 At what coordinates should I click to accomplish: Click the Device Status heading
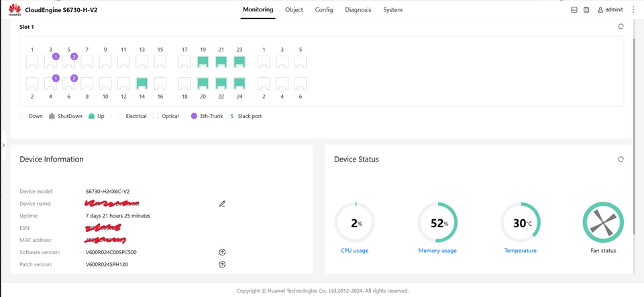[x=356, y=159]
